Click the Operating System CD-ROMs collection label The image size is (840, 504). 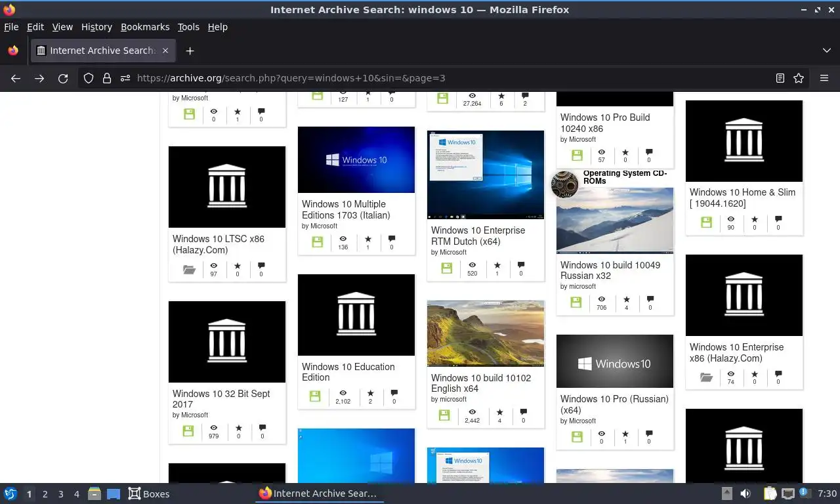625,177
